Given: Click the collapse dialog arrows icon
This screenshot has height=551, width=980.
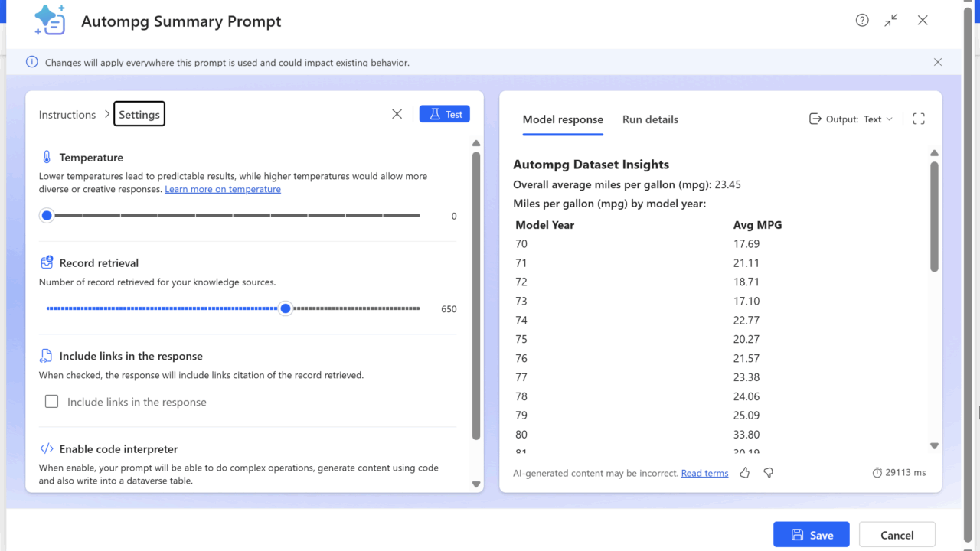Looking at the screenshot, I should 891,21.
